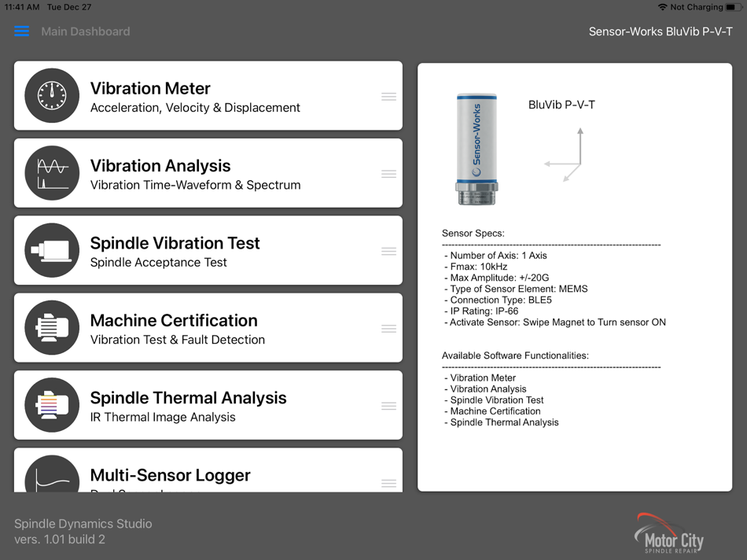747x560 pixels.
Task: Tap the reorder handle on Vibration Meter row
Action: tap(388, 97)
